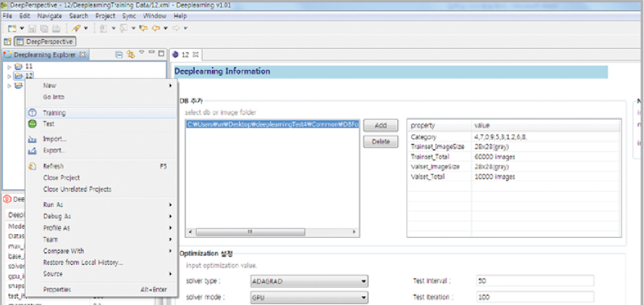The width and height of the screenshot is (644, 305).
Task: Click the Test Interval input field
Action: pyautogui.click(x=535, y=281)
